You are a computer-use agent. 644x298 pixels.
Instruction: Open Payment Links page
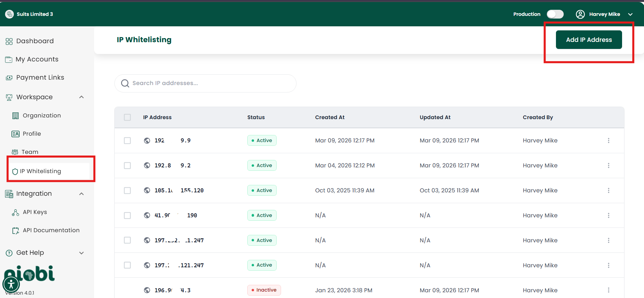tap(40, 78)
